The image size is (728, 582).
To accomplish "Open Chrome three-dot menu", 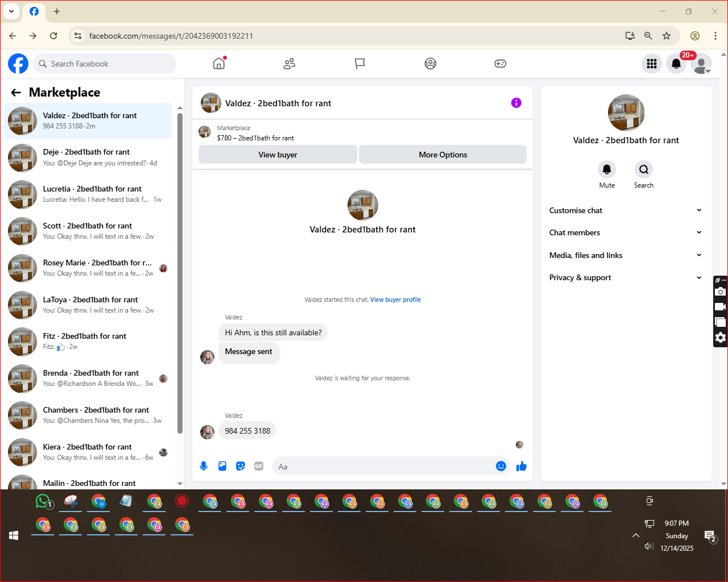I will point(715,36).
